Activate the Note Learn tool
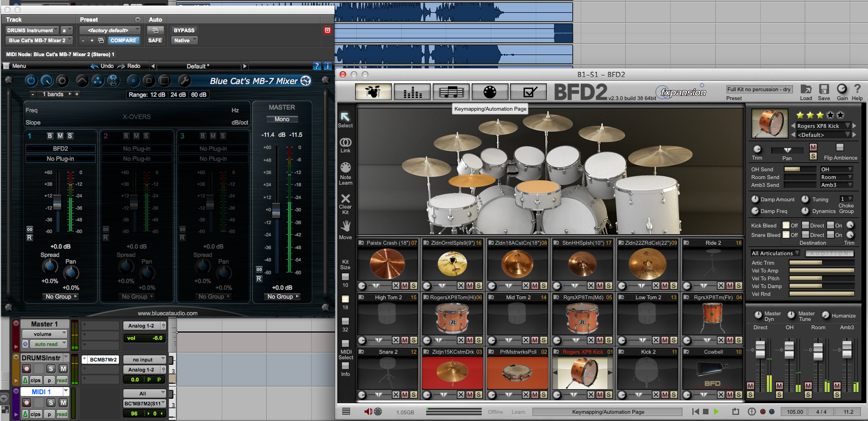868x421 pixels. 346,174
